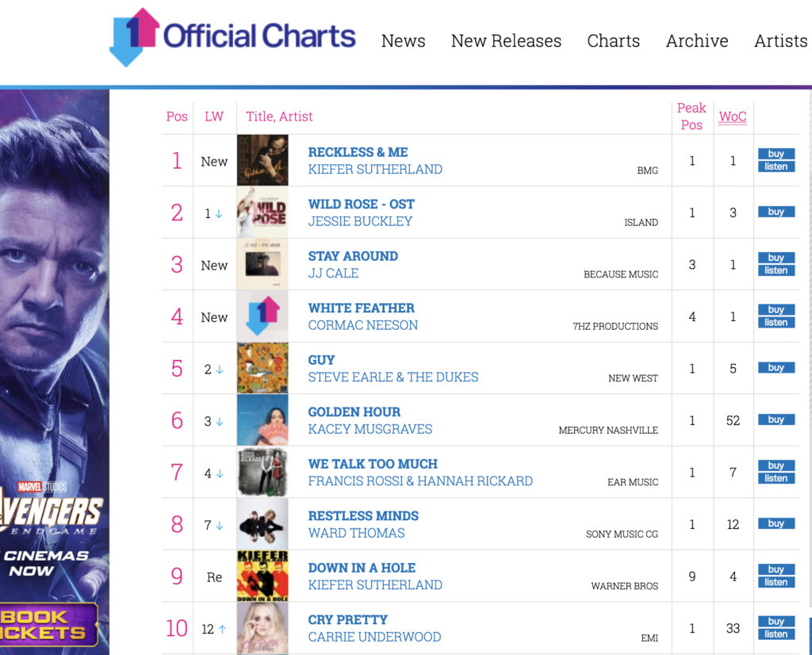Click buy for Golden Hour
The image size is (812, 655).
click(x=776, y=419)
